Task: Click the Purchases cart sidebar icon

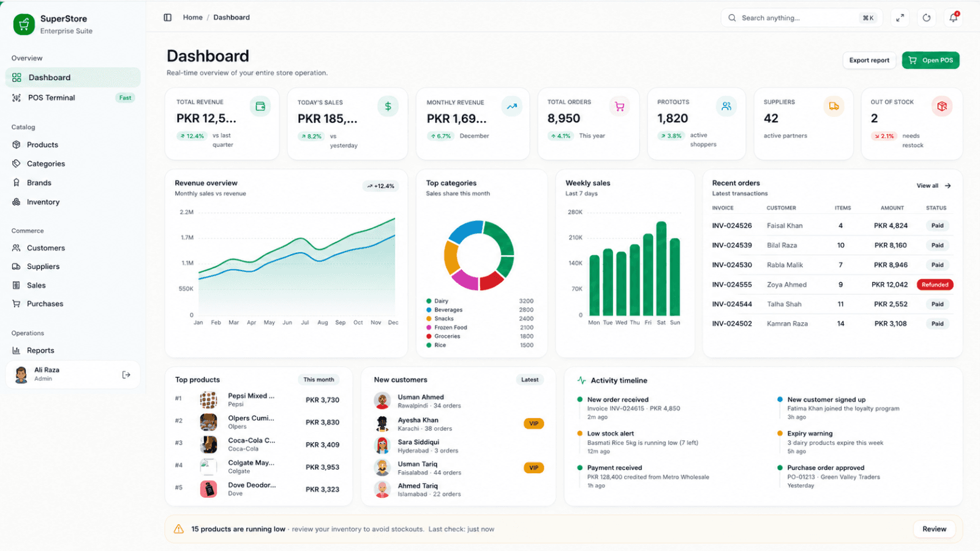Action: click(17, 304)
